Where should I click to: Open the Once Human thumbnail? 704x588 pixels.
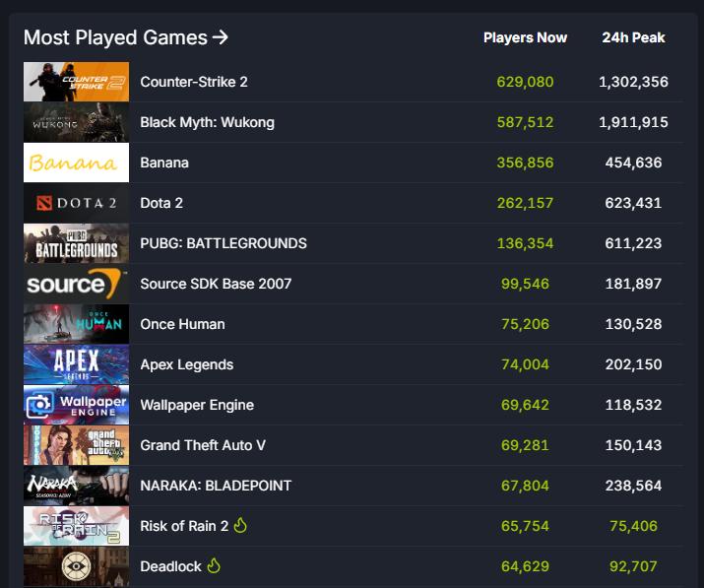point(77,324)
